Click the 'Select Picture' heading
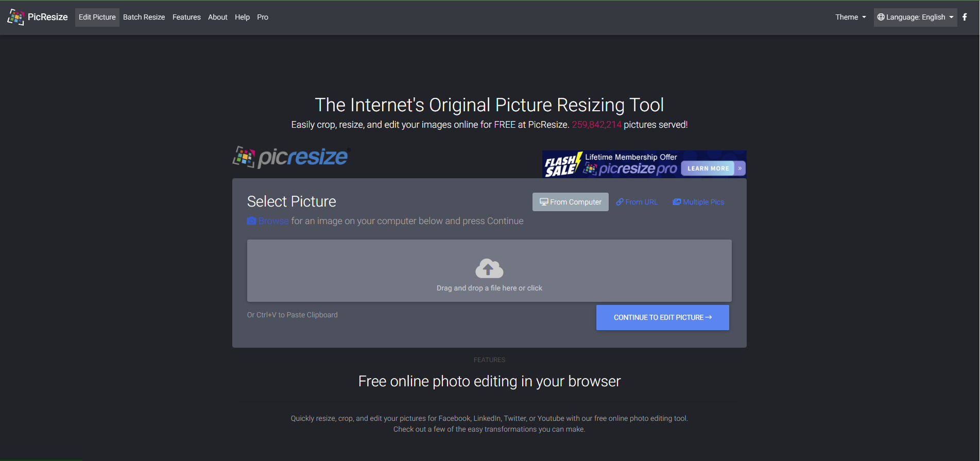 tap(291, 201)
